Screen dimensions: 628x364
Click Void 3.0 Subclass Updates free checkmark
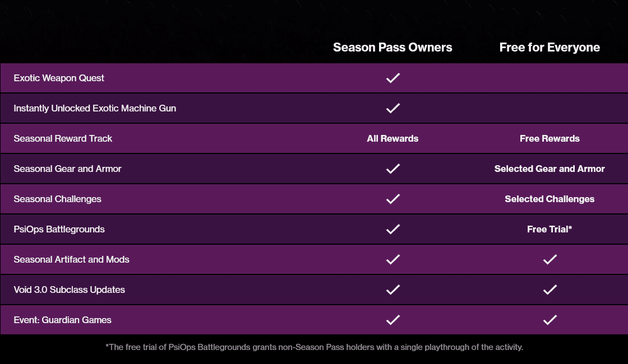click(x=549, y=290)
